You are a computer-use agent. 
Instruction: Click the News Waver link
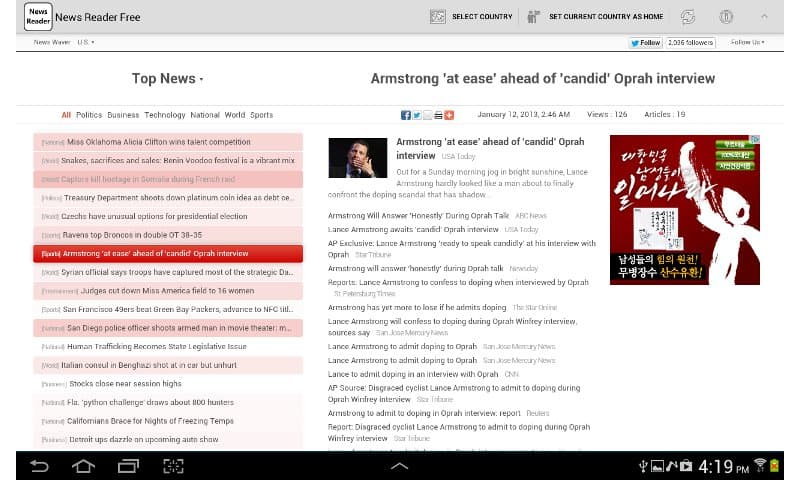pyautogui.click(x=52, y=42)
